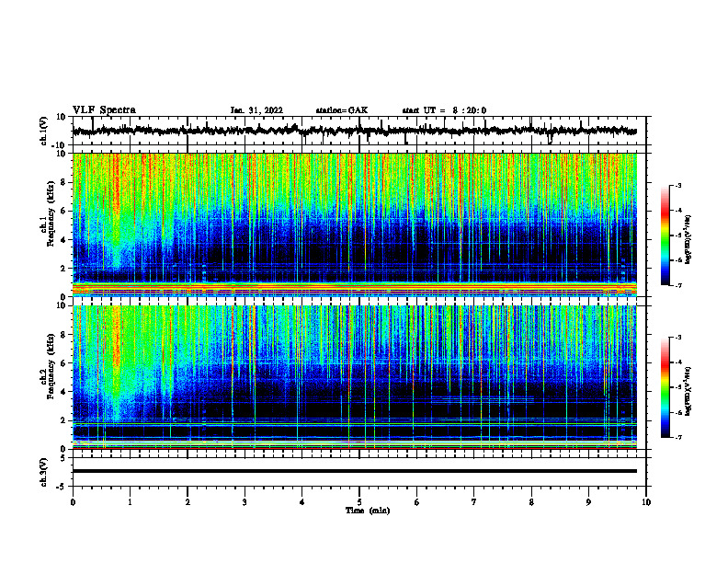
Task: Click time axis tick label "5"
Action: pos(359,502)
